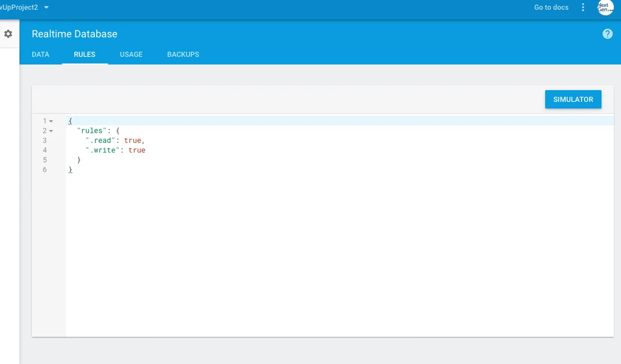Select line number 5 in the gutter

click(x=45, y=160)
